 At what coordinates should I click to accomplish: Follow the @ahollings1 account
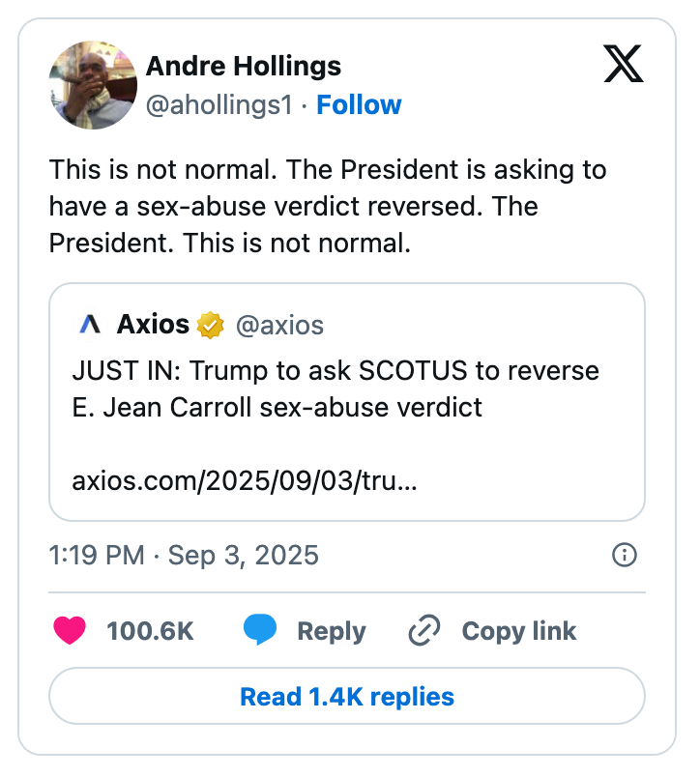(x=359, y=105)
